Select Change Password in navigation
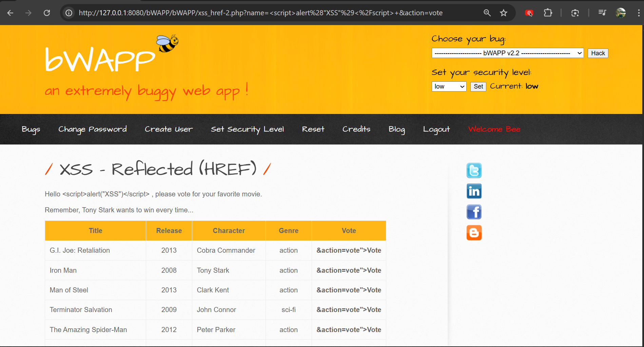644x347 pixels. (92, 129)
